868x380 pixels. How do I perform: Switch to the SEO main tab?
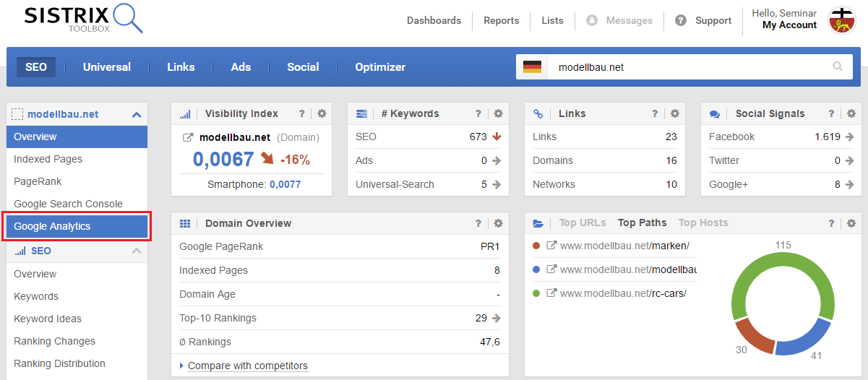(36, 67)
